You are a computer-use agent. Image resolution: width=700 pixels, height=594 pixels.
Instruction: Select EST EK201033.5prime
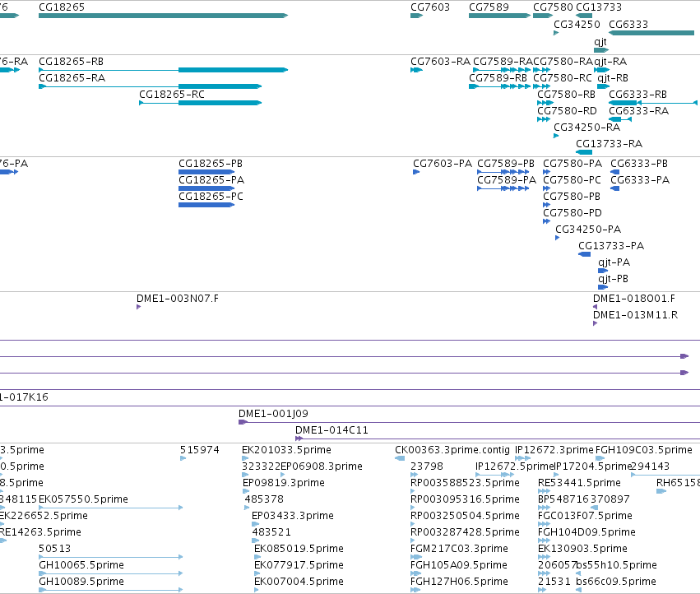[x=245, y=459]
